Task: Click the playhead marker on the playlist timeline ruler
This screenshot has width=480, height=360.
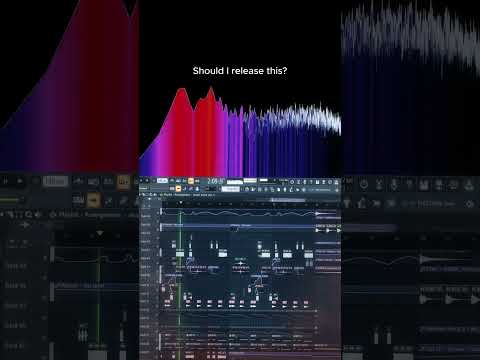Action: point(180,202)
